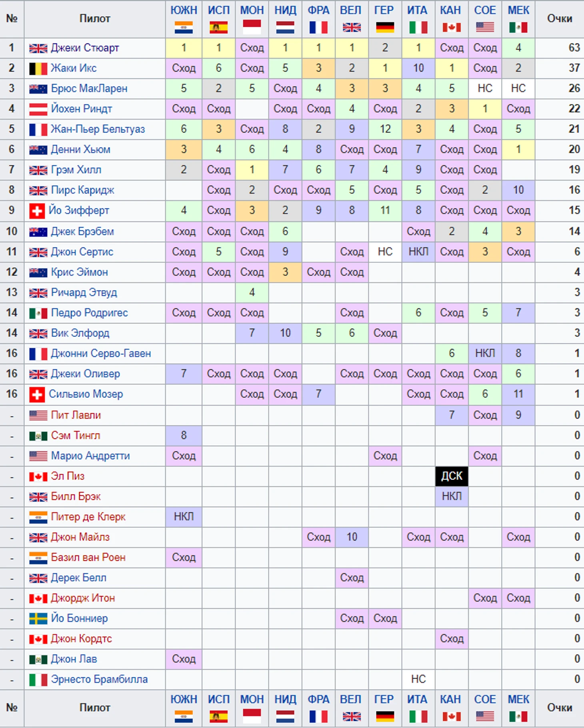Open the Джон Лав driver link
Image resolution: width=584 pixels, height=728 pixels.
tap(74, 660)
